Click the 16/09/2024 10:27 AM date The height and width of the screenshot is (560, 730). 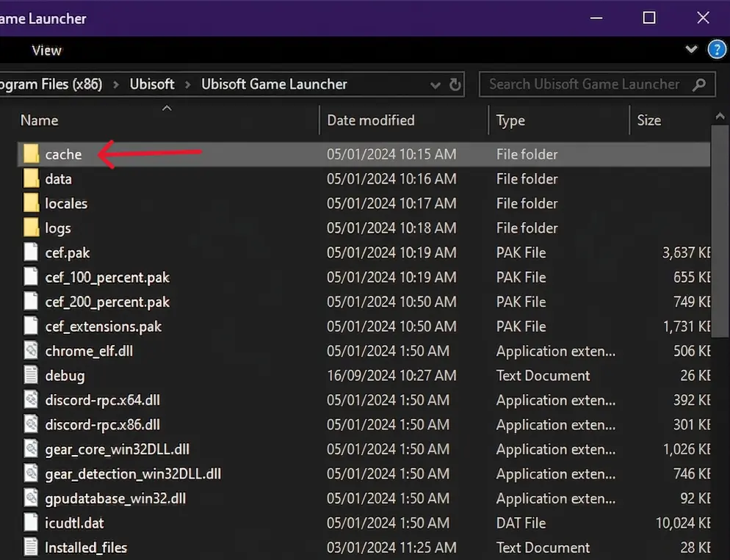tap(391, 376)
